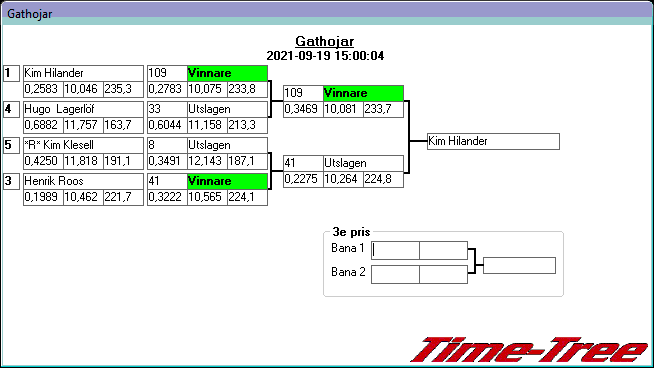The image size is (654, 368).
Task: Select the *R* Kim Klesell name field
Action: click(x=83, y=145)
